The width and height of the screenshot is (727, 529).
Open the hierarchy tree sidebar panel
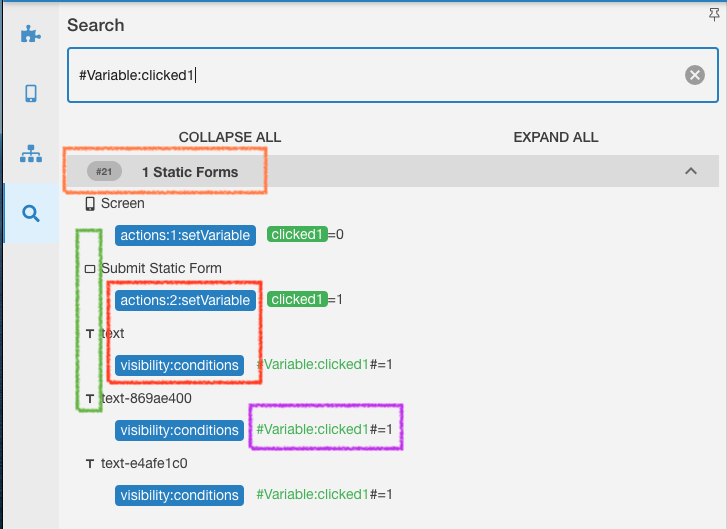tap(31, 153)
